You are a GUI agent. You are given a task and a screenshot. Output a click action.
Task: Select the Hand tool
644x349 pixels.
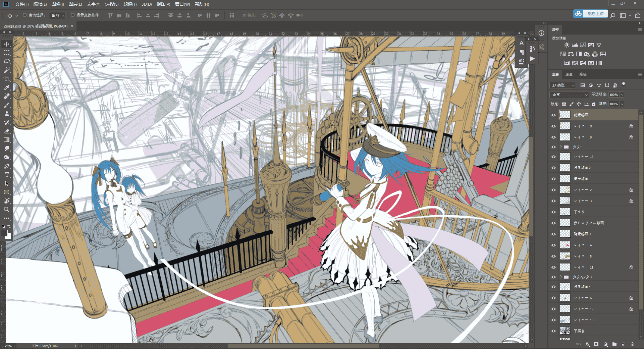click(7, 201)
